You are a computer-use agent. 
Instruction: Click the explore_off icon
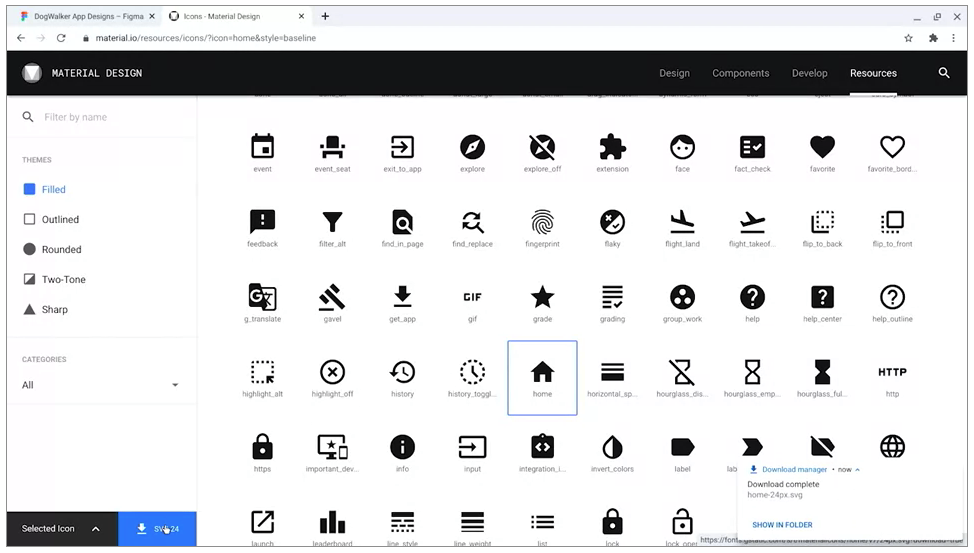click(542, 148)
